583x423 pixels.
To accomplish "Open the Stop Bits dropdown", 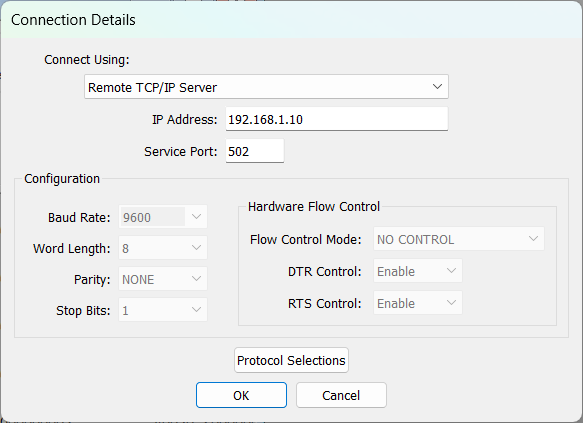I will 162,310.
